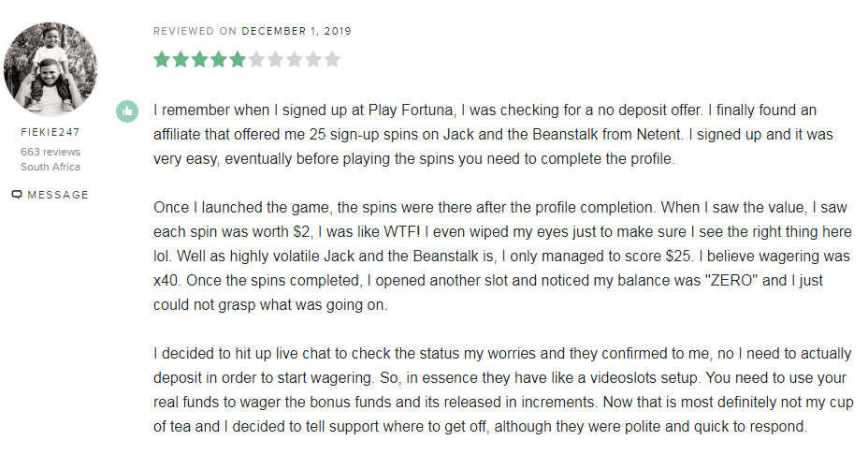View the reviewer's 663 reviews
This screenshot has width=868, height=455.
click(x=51, y=152)
